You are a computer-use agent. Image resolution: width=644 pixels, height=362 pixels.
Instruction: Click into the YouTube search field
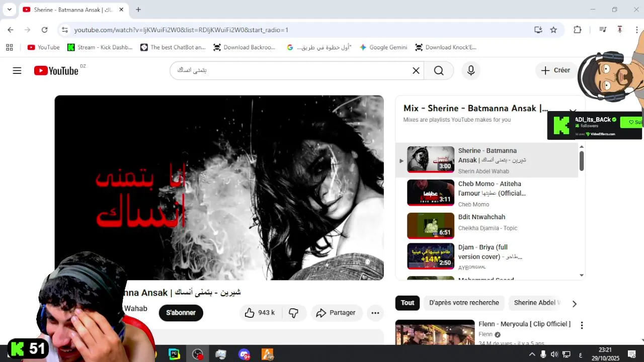(x=297, y=70)
